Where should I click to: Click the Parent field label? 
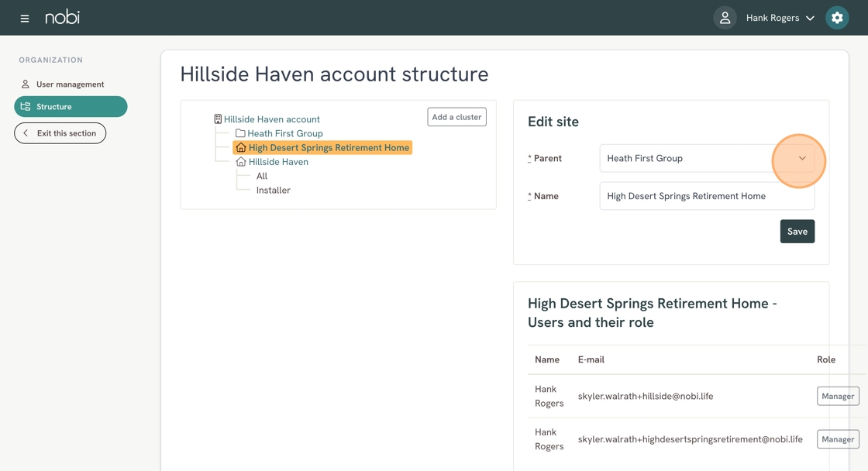pyautogui.click(x=545, y=158)
